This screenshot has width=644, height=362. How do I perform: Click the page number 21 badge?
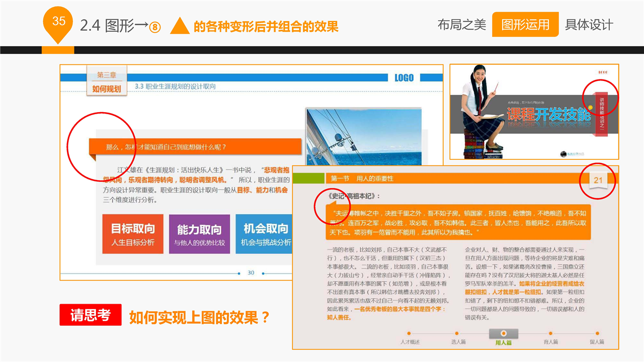coord(598,180)
